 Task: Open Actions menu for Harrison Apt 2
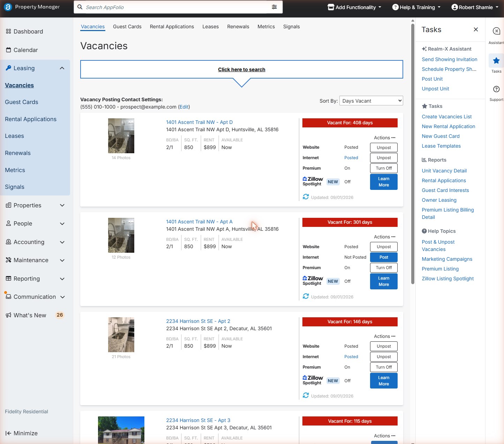click(385, 336)
